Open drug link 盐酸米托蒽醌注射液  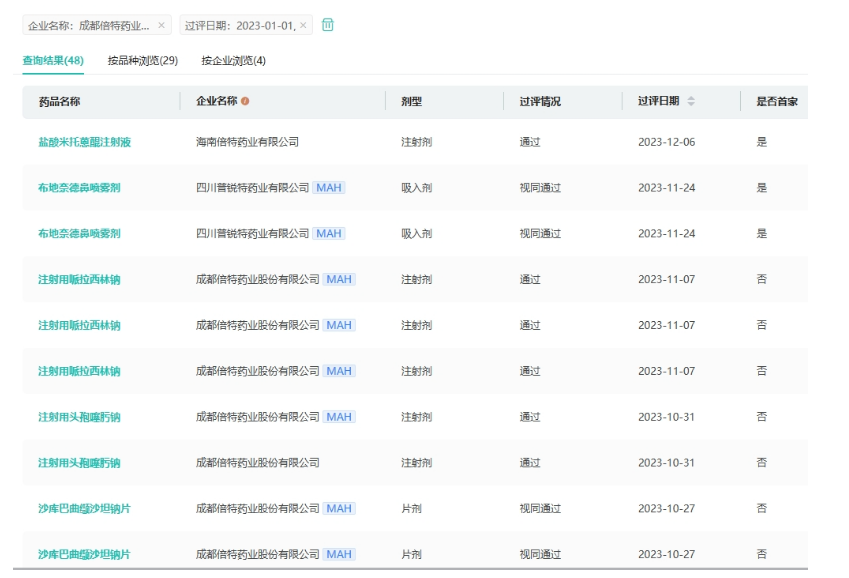[x=84, y=142]
